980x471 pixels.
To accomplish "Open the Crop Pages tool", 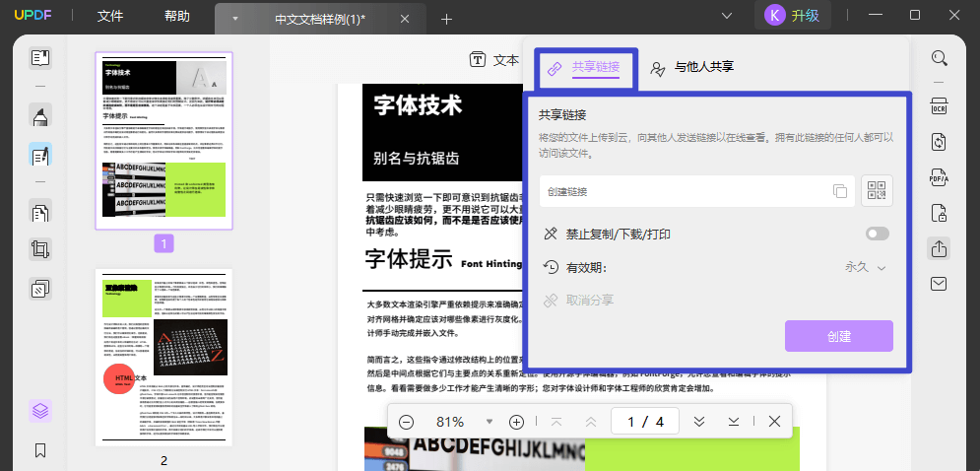I will point(40,249).
